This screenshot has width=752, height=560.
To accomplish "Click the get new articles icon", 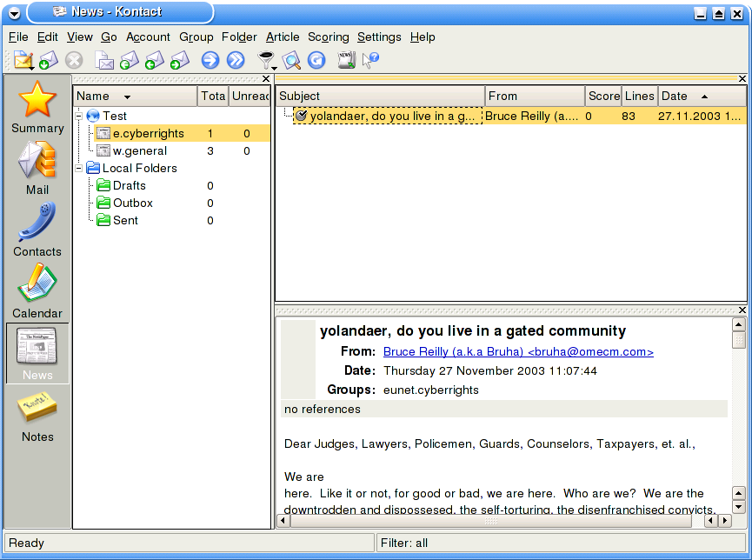I will [49, 60].
